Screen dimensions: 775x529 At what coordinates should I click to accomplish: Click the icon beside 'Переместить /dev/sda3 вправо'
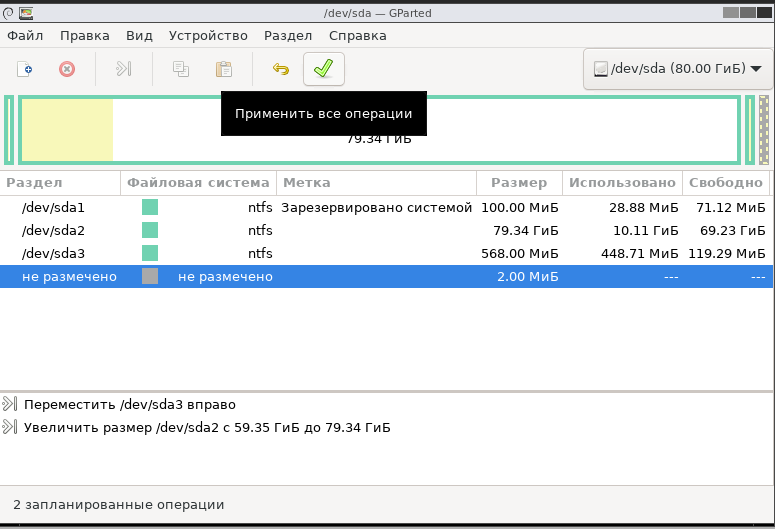tap(10, 404)
